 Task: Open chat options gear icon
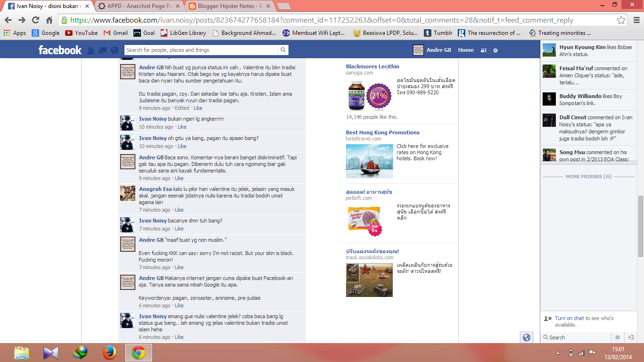click(x=618, y=337)
